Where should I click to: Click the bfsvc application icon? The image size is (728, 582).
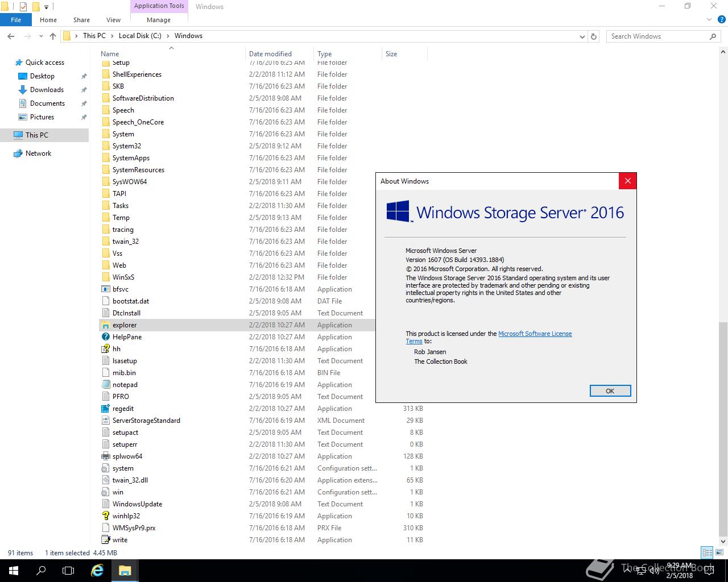tap(105, 289)
